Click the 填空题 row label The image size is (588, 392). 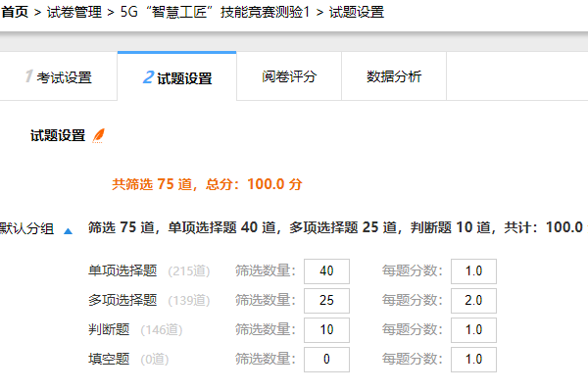coord(109,359)
